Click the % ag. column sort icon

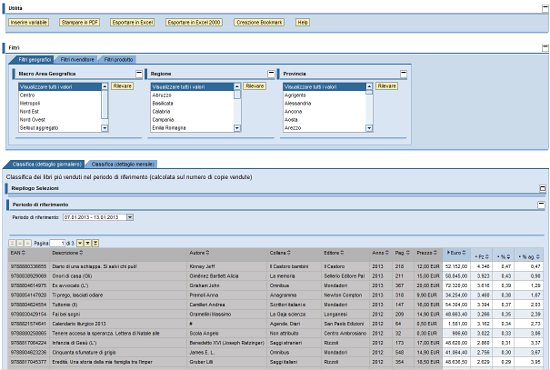tap(538, 257)
